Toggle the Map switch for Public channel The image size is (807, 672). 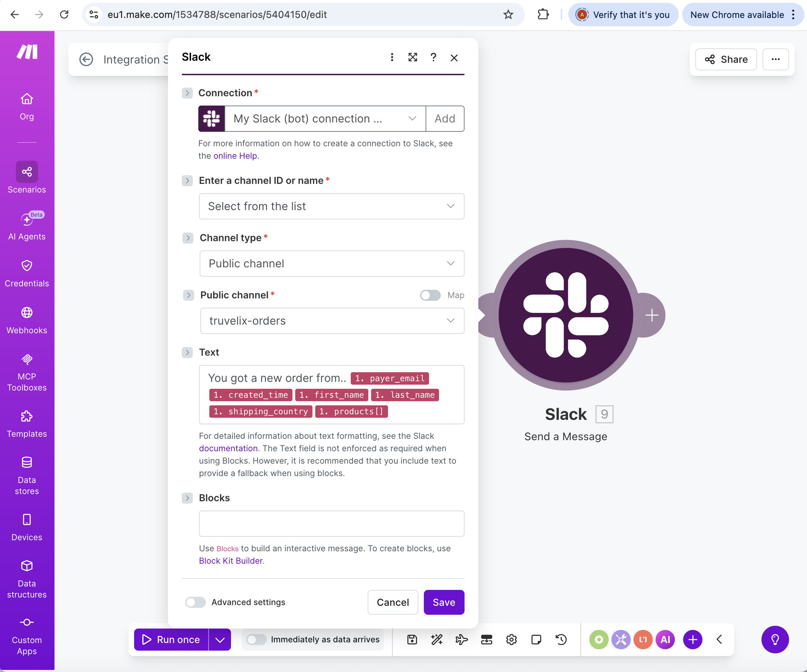(430, 295)
